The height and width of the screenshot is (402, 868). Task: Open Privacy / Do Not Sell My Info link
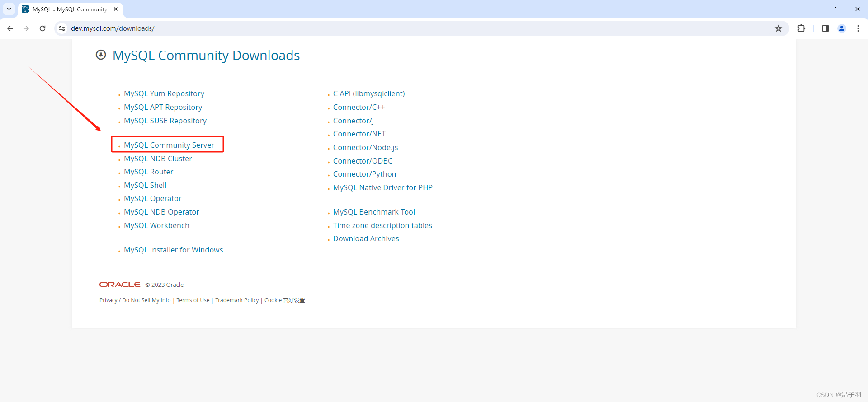coord(135,300)
